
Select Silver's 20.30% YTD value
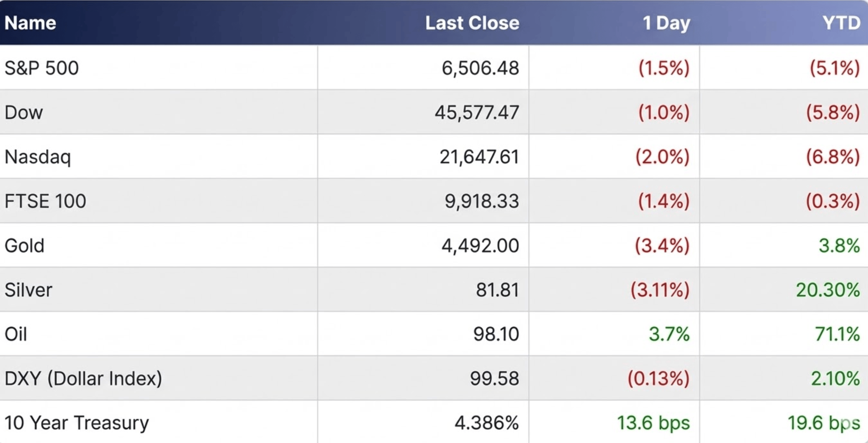pyautogui.click(x=828, y=290)
